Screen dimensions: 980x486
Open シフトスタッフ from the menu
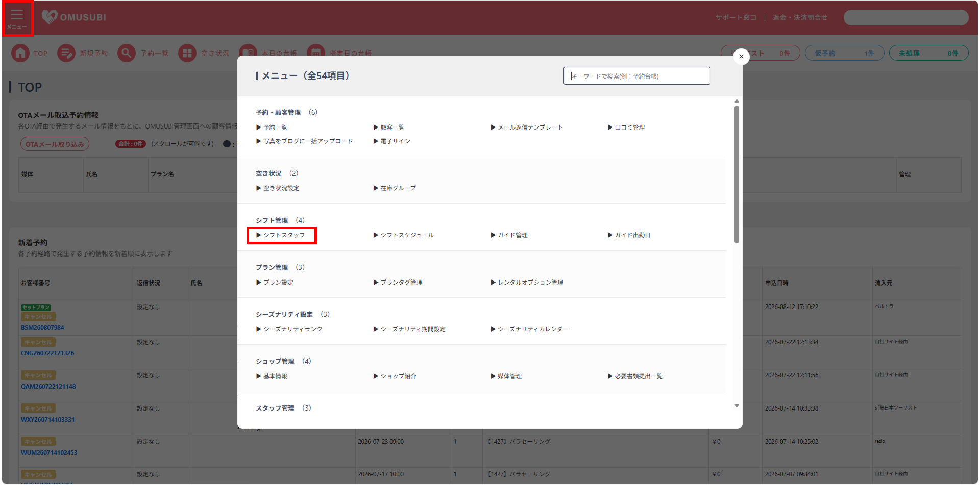281,235
